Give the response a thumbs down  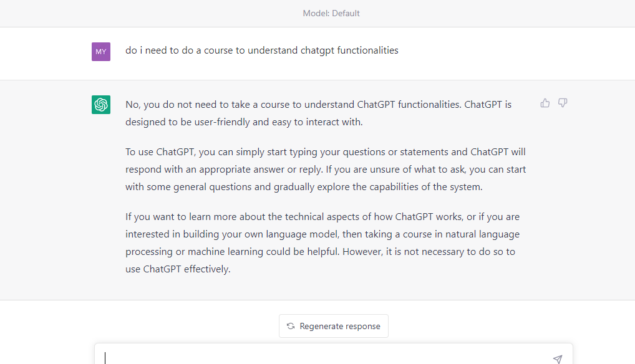[x=563, y=103]
